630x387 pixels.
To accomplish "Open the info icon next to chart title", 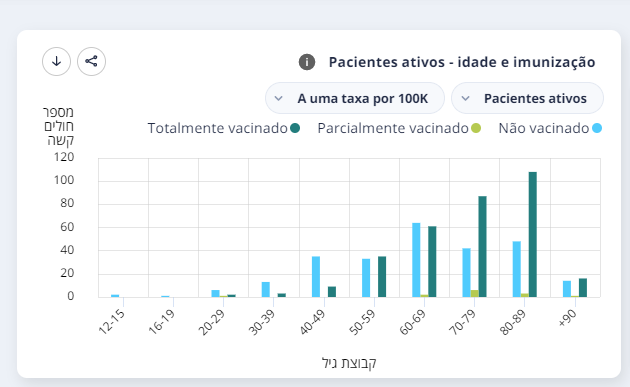I will (307, 62).
